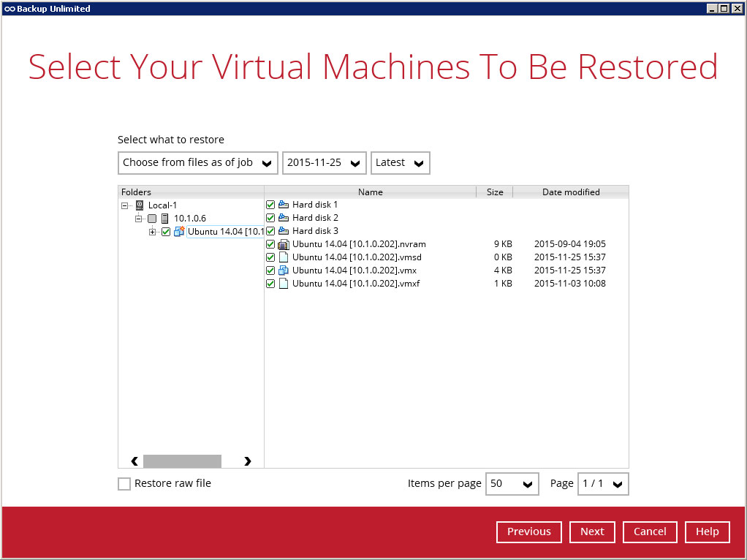Viewport: 747px width, 560px height.
Task: Enable the Restore raw file checkbox
Action: (x=124, y=484)
